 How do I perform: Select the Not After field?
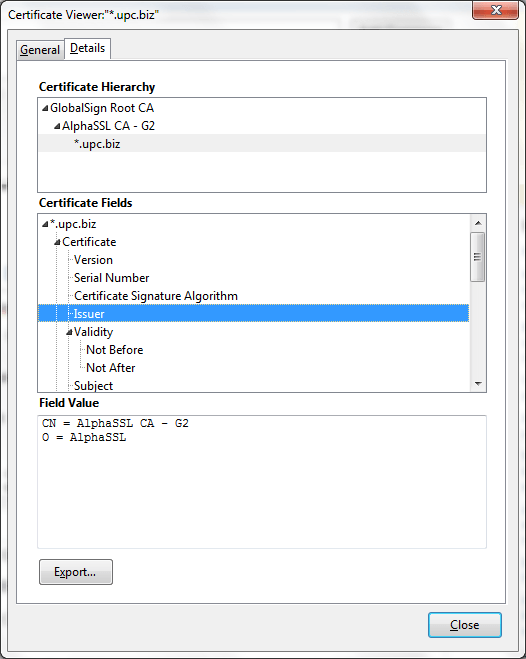pos(110,368)
